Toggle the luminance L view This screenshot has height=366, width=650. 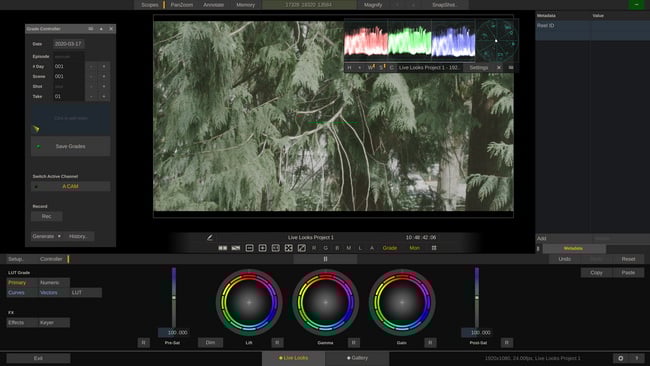pyautogui.click(x=360, y=248)
